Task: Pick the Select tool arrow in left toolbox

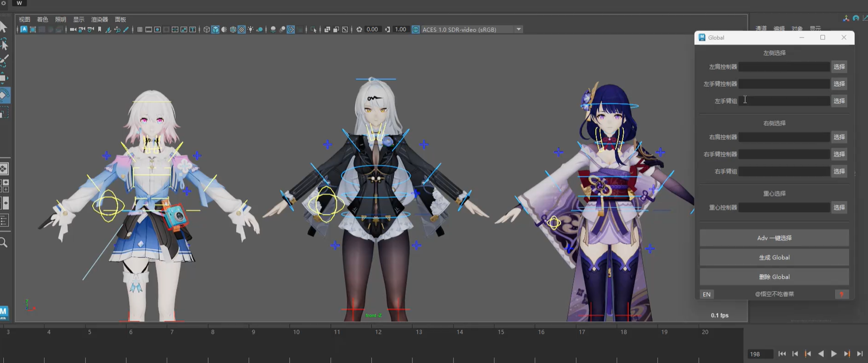Action: click(x=4, y=26)
